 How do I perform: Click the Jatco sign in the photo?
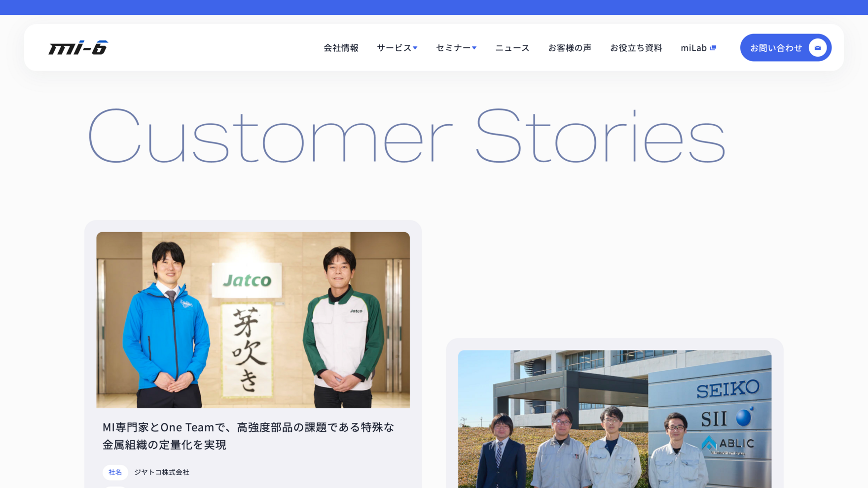[x=247, y=280]
